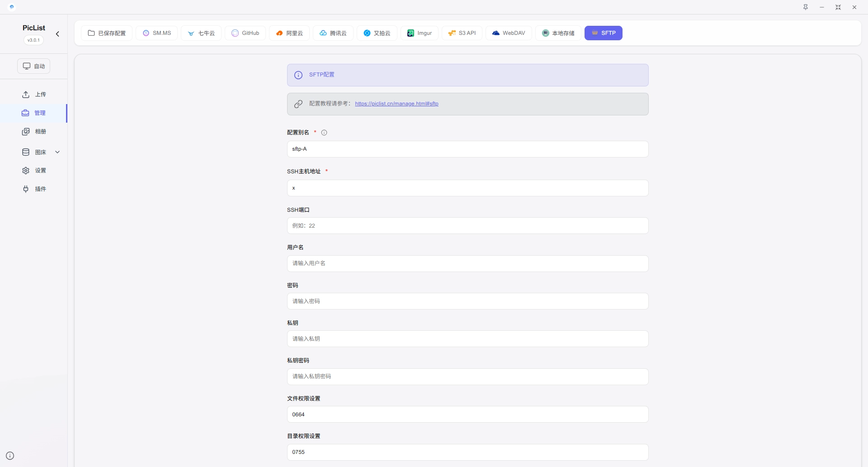Select the SFTP tab
868x467 pixels.
[604, 33]
